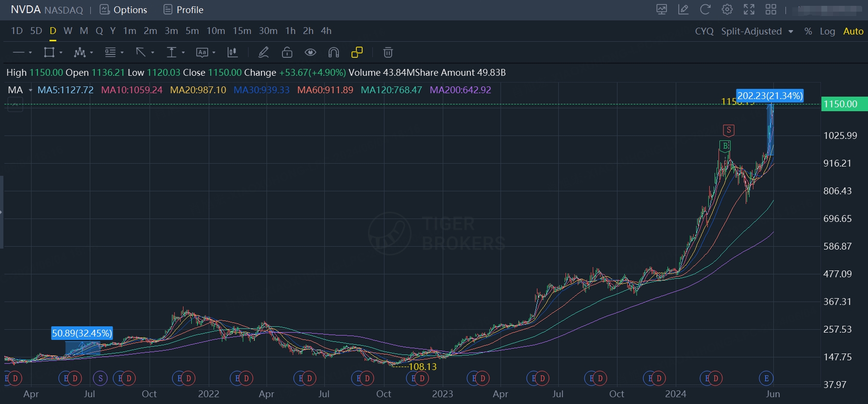The image size is (868, 404).
Task: Toggle the CYQ chip distribution
Action: [704, 31]
